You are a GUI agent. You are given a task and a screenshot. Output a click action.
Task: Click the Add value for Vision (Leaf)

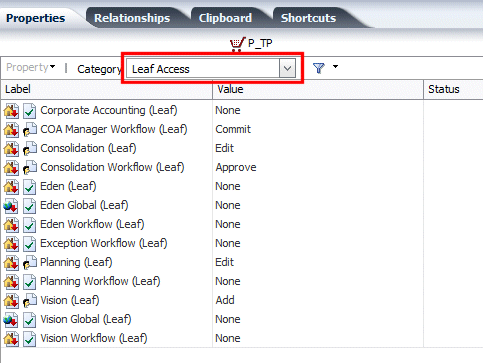225,300
